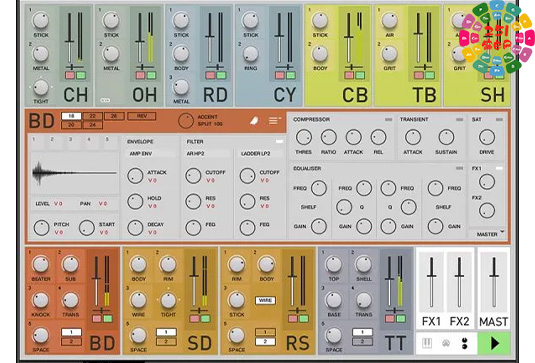
Task: Mute the CH channel with red button
Action: (70, 75)
